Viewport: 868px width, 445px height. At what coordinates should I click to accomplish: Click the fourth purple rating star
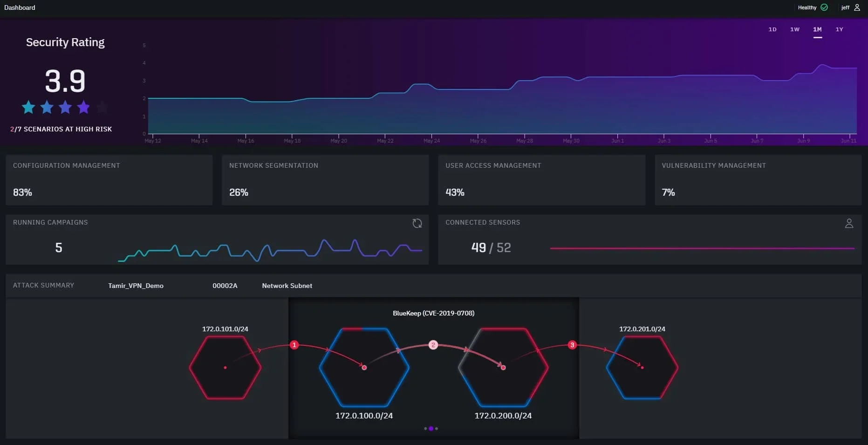(x=83, y=107)
